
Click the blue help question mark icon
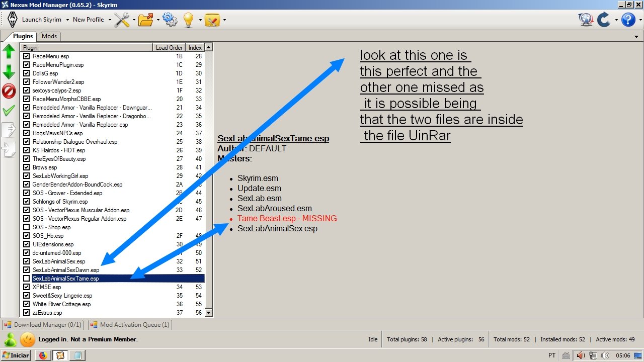coord(628,20)
